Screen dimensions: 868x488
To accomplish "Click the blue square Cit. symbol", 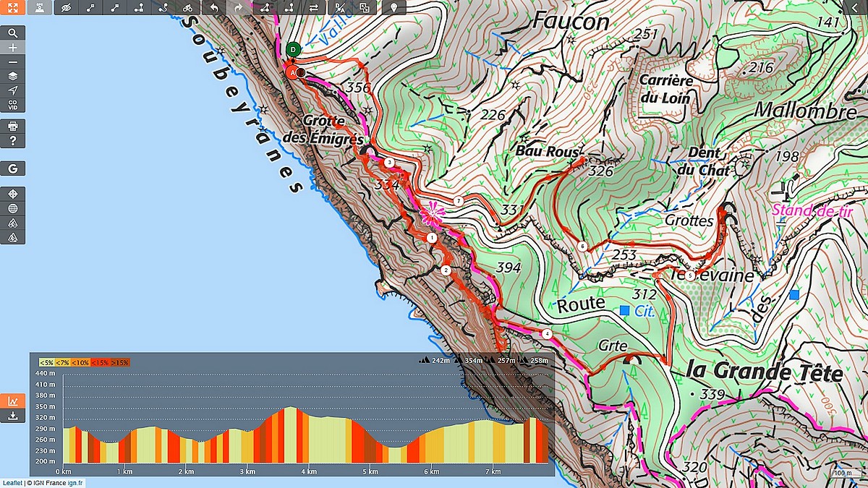I will point(625,310).
